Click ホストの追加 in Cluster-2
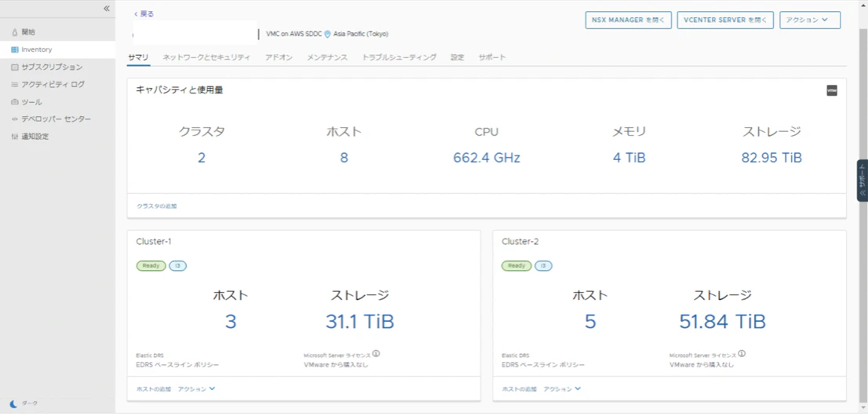868x416 pixels. [519, 389]
